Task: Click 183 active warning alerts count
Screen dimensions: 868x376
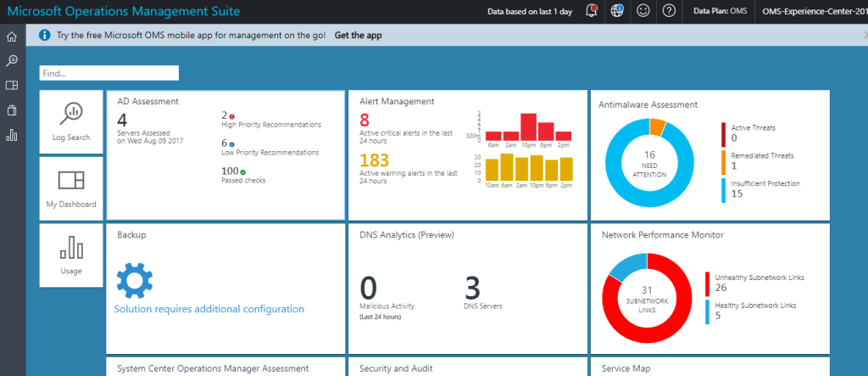Action: (x=376, y=160)
